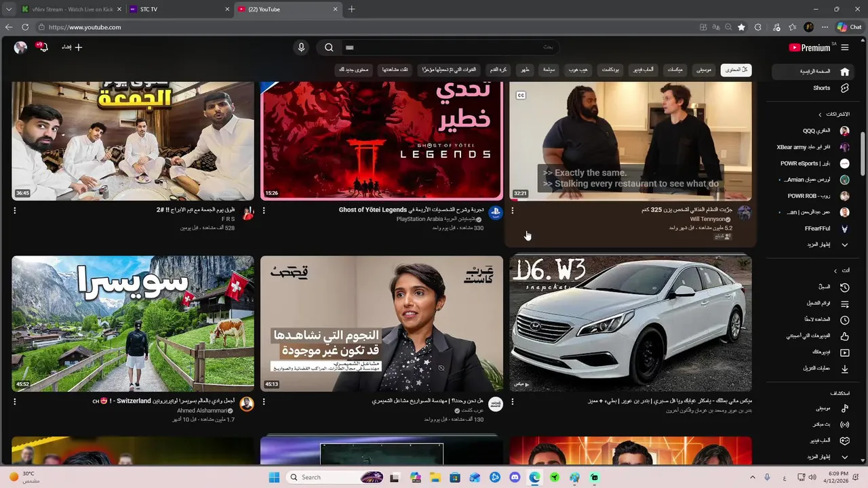Open options for Ghost of Yōtei video

[264, 211]
